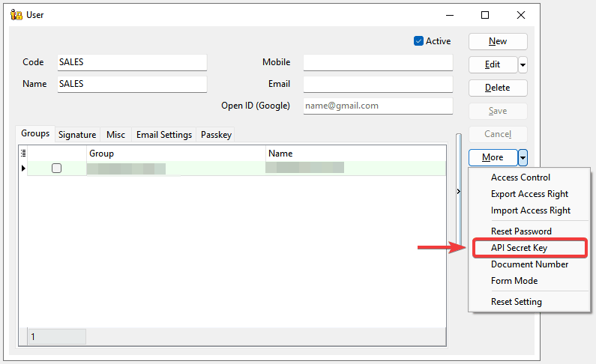
Task: Click the Open ID (Google) field
Action: (378, 106)
